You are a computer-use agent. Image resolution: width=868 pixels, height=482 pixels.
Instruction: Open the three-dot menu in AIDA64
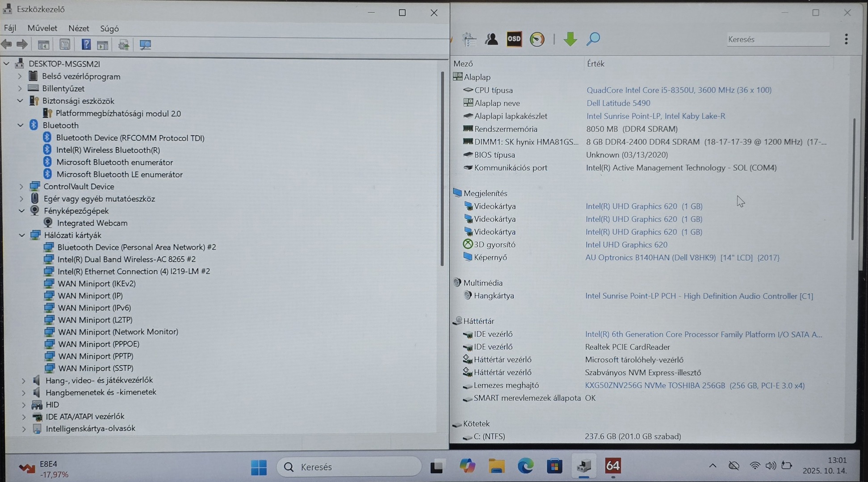[846, 39]
